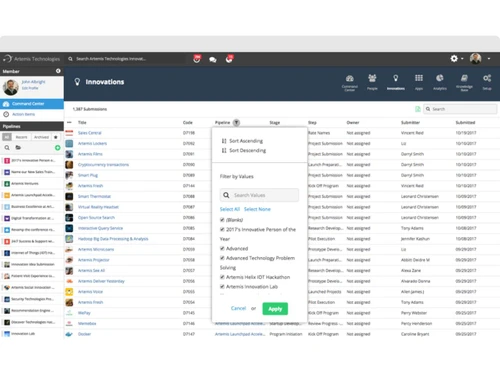The image size is (500, 375).
Task: Open the Knowledge Base icon
Action: (x=464, y=78)
